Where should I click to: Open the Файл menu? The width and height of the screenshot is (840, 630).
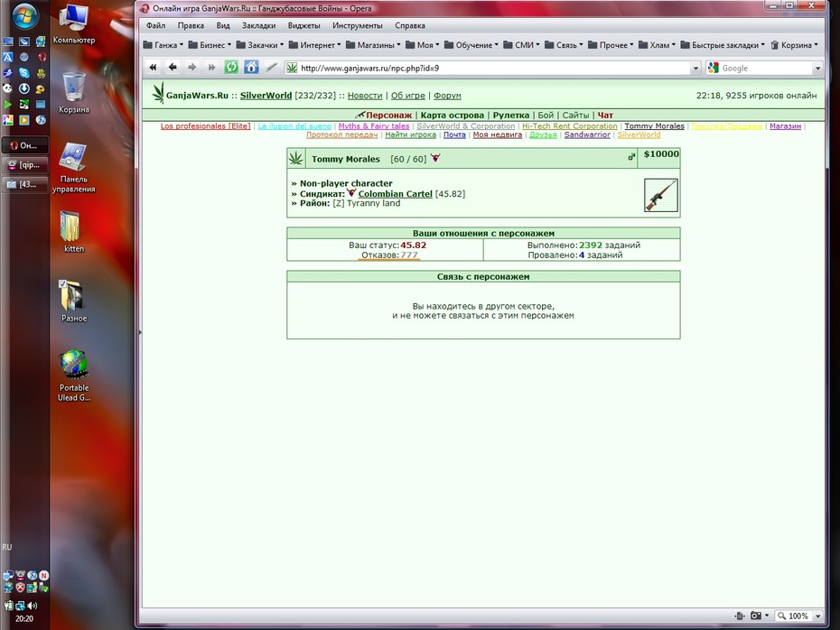click(x=156, y=25)
